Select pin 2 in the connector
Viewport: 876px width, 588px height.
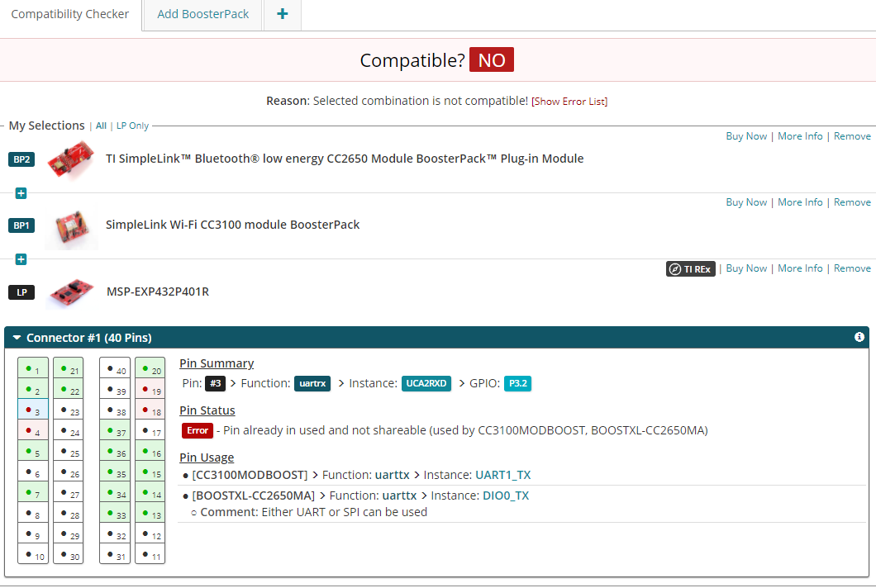click(33, 389)
